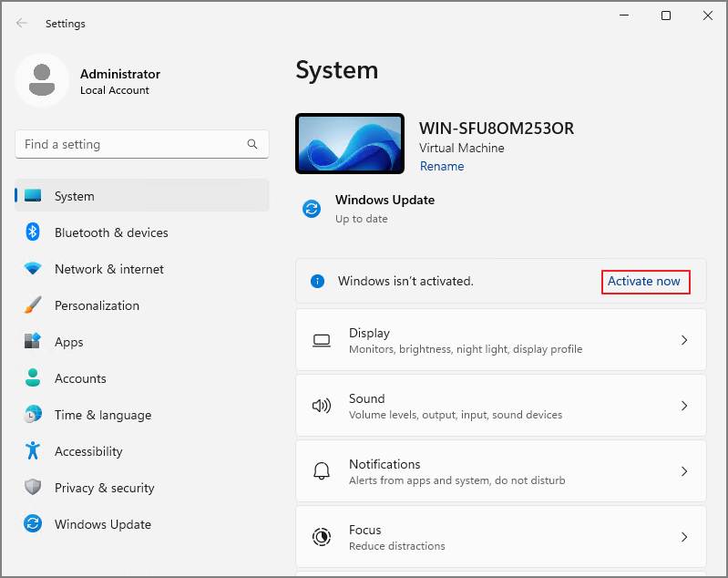
Task: Click the Bluetooth icon in sidebar
Action: (33, 232)
